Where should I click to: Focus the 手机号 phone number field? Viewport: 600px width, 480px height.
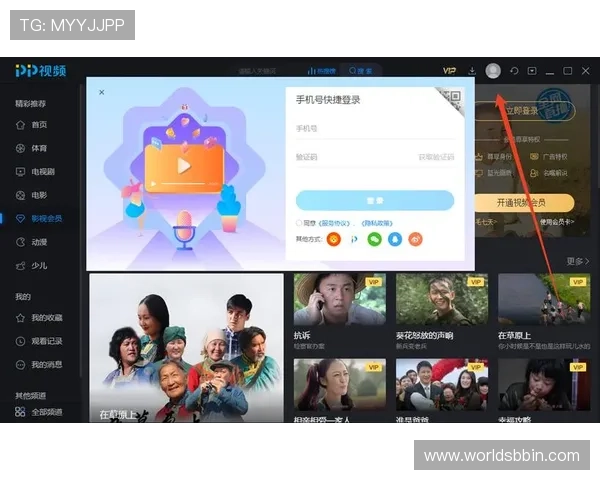(x=375, y=129)
